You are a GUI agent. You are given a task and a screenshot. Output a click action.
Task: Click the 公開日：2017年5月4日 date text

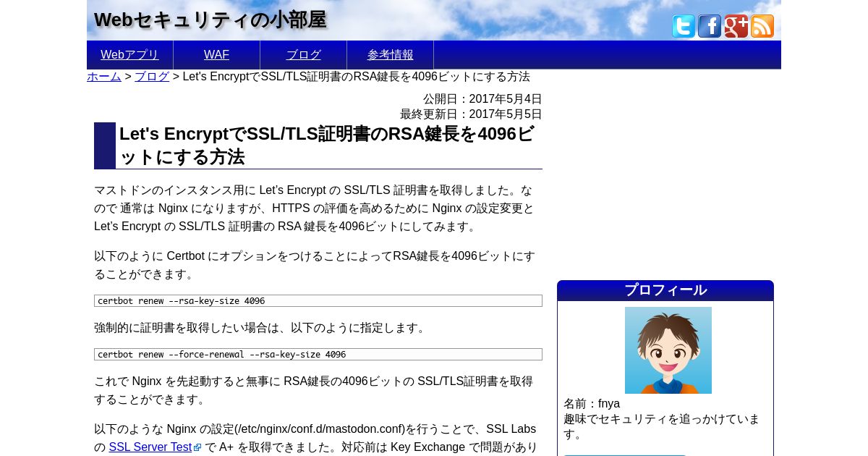(x=482, y=99)
